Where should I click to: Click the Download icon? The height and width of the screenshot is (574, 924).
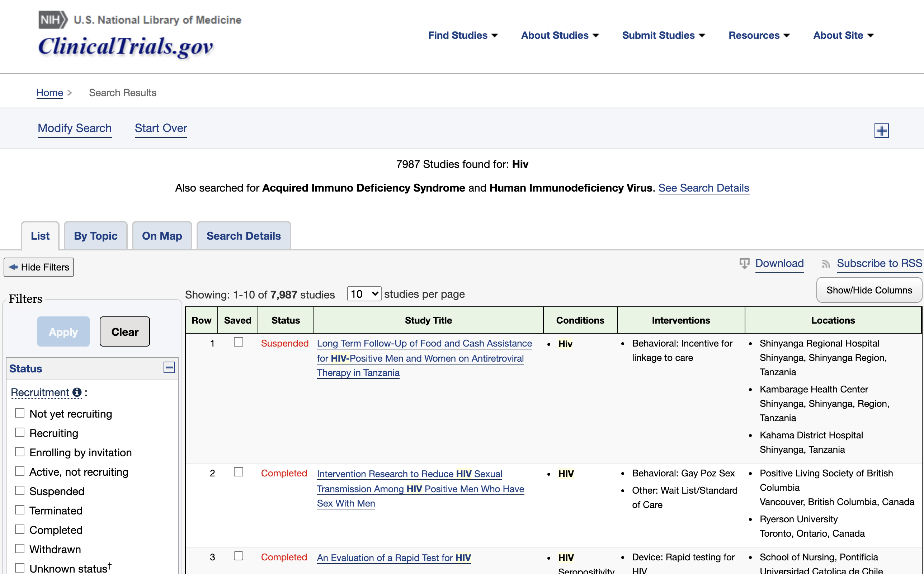(x=744, y=263)
